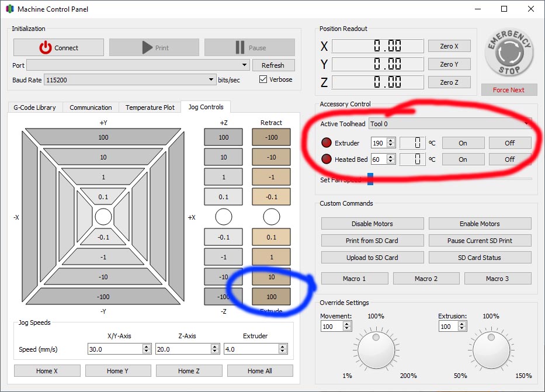The width and height of the screenshot is (545, 392).
Task: Open the Active Toolhead dropdown
Action: 450,124
